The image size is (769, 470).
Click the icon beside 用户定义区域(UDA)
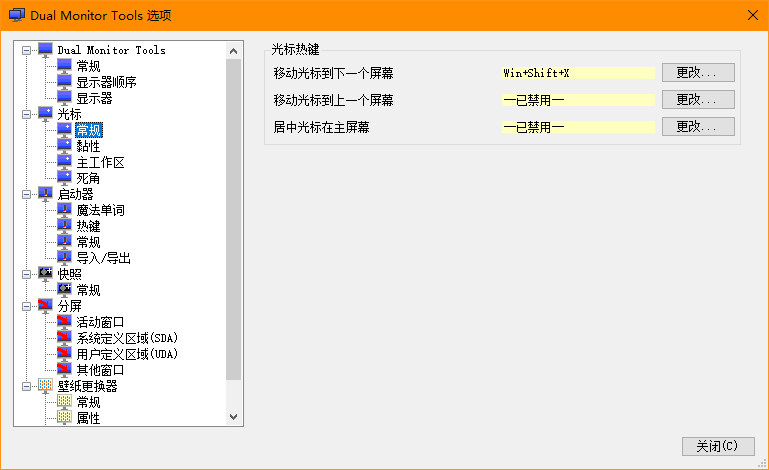point(65,354)
